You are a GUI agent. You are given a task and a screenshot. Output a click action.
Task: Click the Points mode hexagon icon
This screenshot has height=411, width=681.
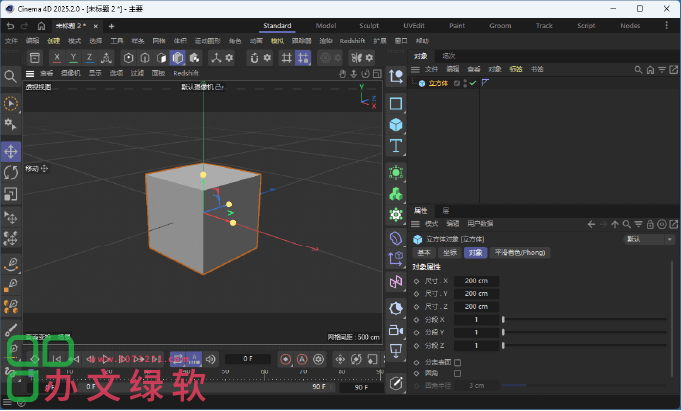click(x=128, y=58)
